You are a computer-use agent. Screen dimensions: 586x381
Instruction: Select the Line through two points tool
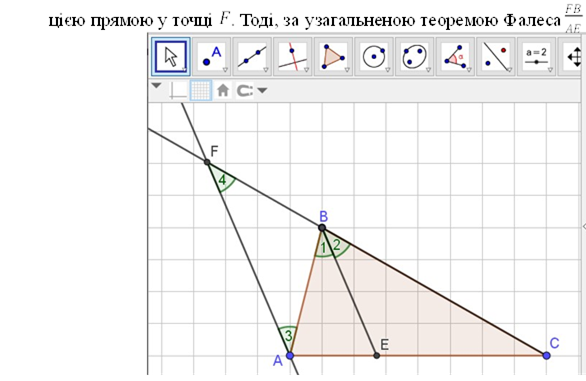click(x=252, y=57)
